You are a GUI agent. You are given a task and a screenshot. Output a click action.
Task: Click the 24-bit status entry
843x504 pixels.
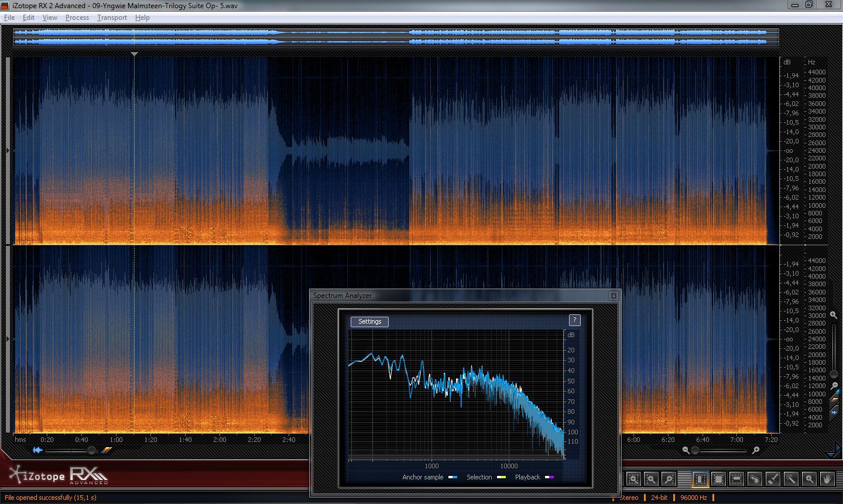coord(659,498)
